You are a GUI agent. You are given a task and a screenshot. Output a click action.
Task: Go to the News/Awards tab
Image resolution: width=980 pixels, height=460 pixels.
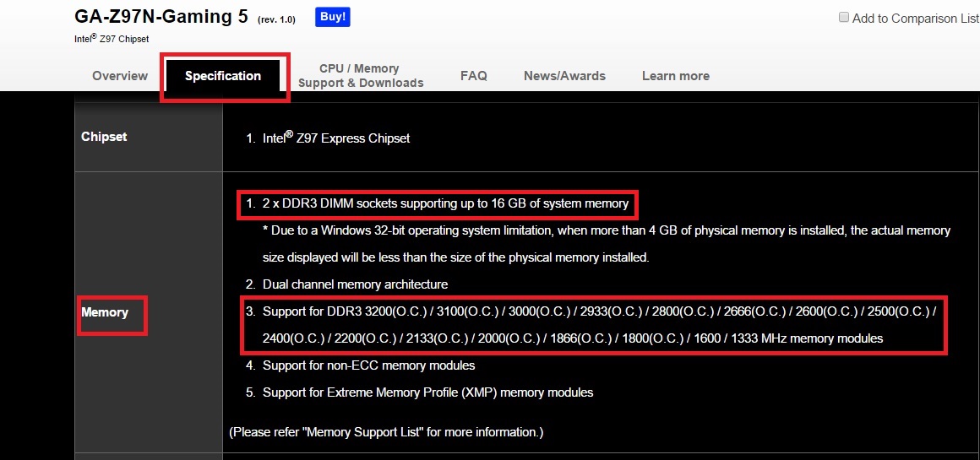(564, 76)
